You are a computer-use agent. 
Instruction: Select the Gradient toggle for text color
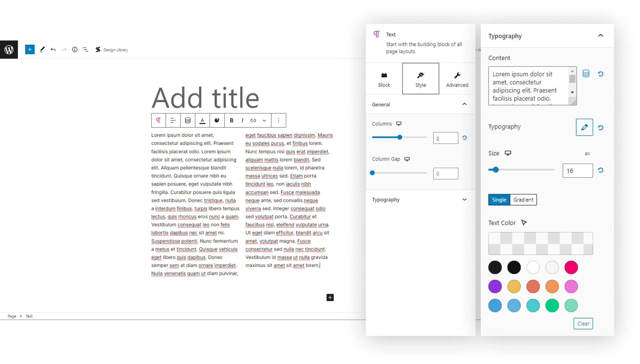point(523,200)
